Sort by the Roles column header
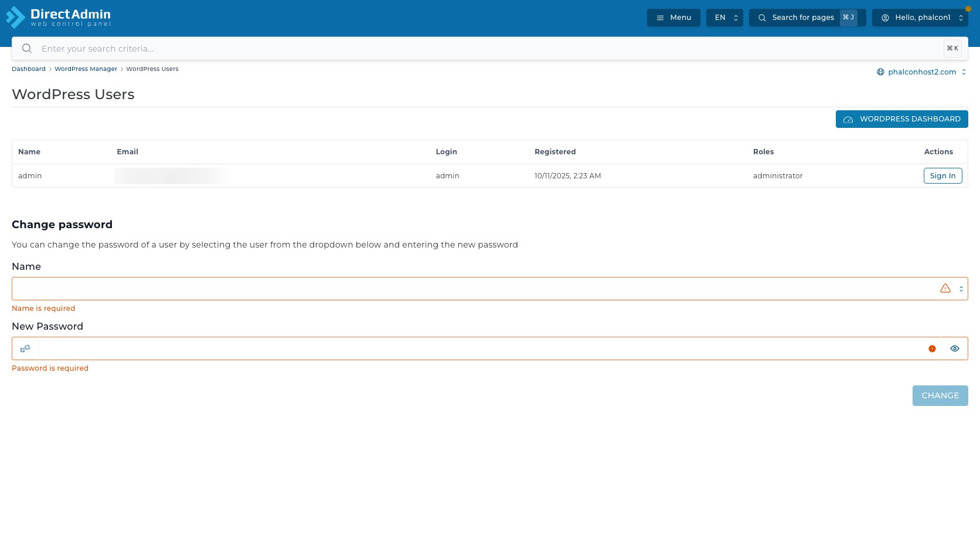Image resolution: width=980 pixels, height=552 pixels. 763,152
